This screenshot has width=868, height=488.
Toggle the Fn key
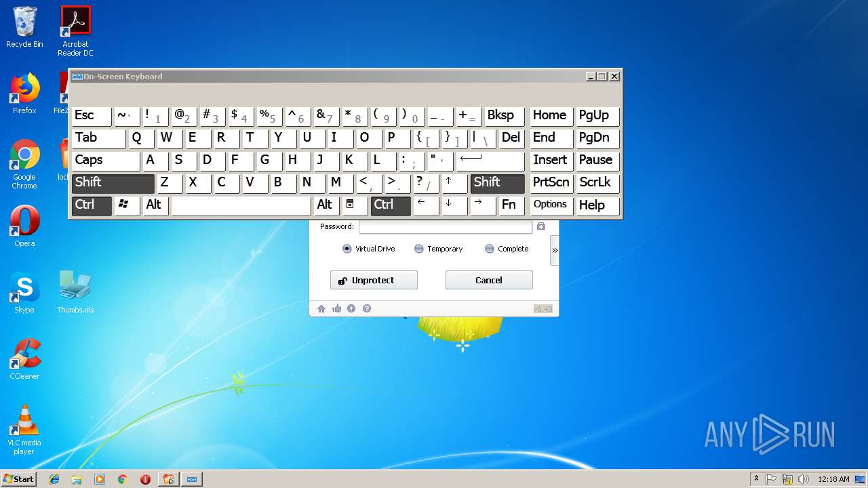(x=511, y=205)
